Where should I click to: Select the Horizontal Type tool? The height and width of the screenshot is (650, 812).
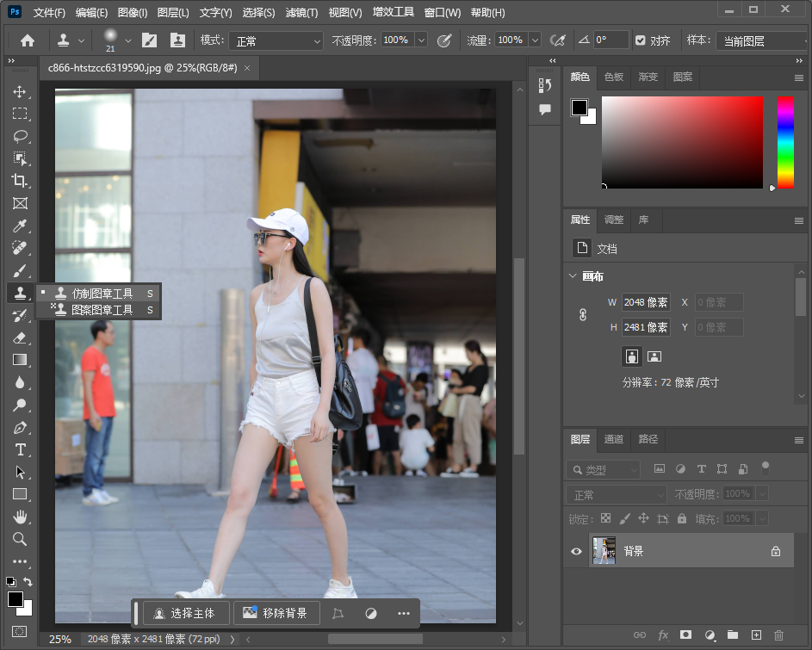click(x=20, y=449)
